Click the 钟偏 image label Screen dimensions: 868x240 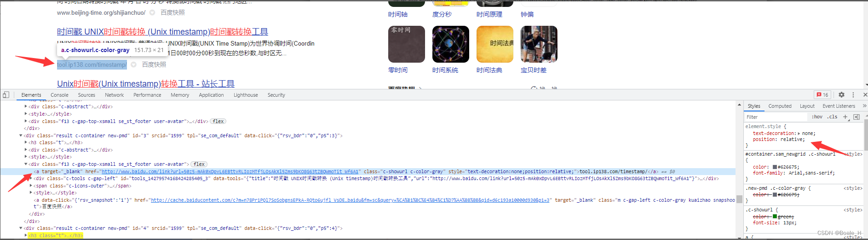(527, 14)
